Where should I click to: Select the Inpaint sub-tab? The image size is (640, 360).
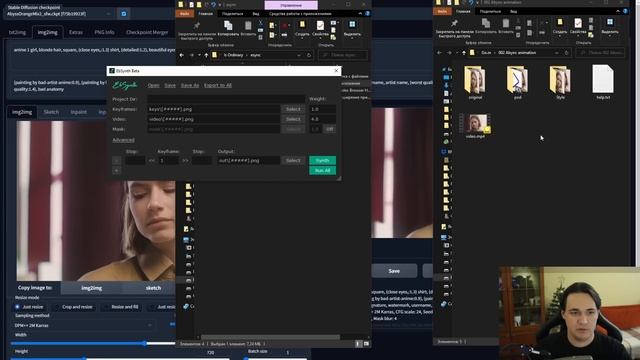(78, 112)
